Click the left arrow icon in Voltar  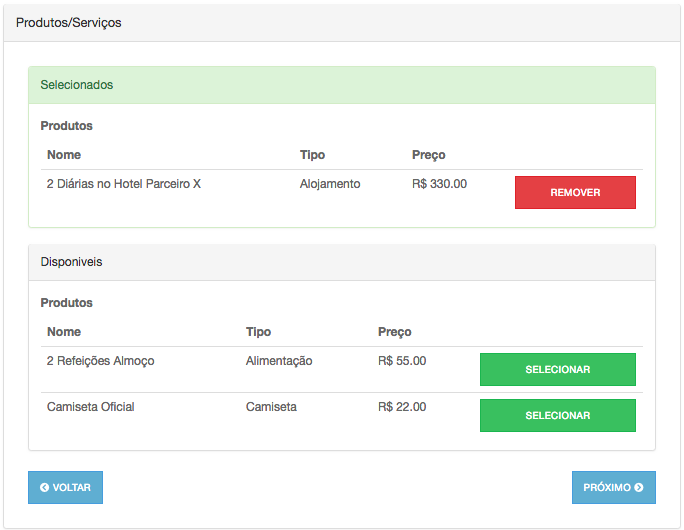44,487
